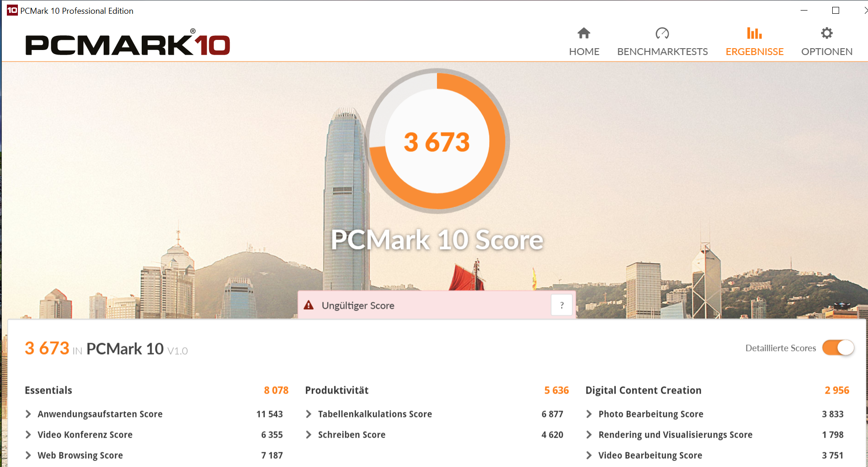Image resolution: width=868 pixels, height=467 pixels.
Task: Click the Schreiben value 4 620
Action: (x=553, y=435)
